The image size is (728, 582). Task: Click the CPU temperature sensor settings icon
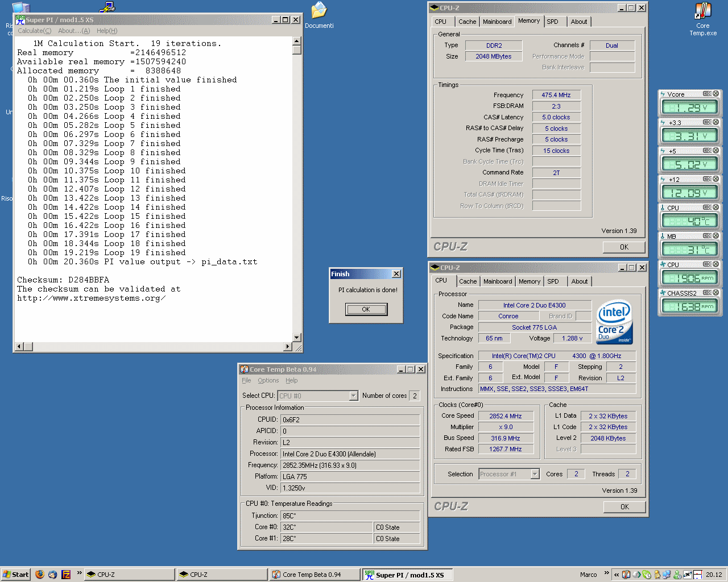[707, 207]
